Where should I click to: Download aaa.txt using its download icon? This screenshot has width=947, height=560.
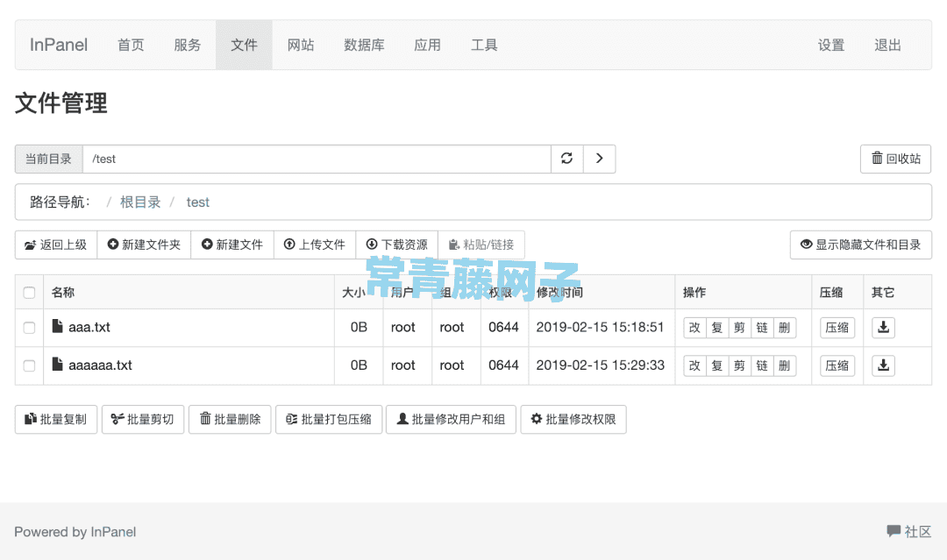(883, 327)
